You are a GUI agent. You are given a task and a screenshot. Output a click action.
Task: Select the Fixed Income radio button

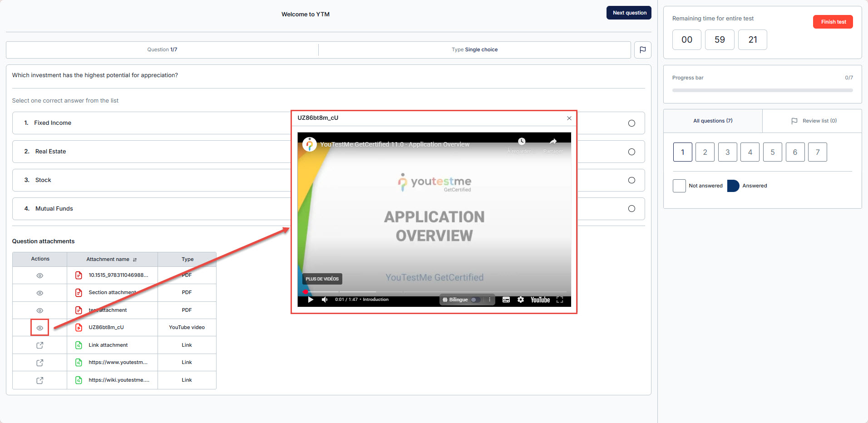tap(631, 123)
